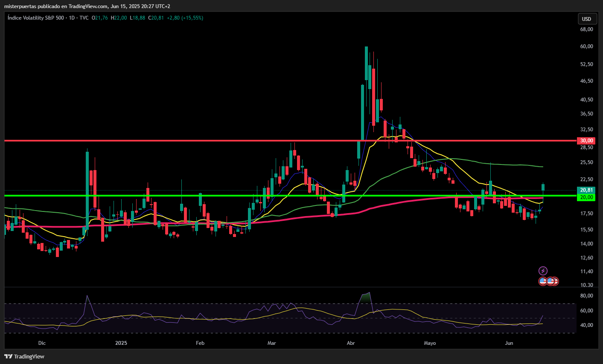Click the 20,81 current price label
Screen dimensions: 603x364
(x=586, y=190)
